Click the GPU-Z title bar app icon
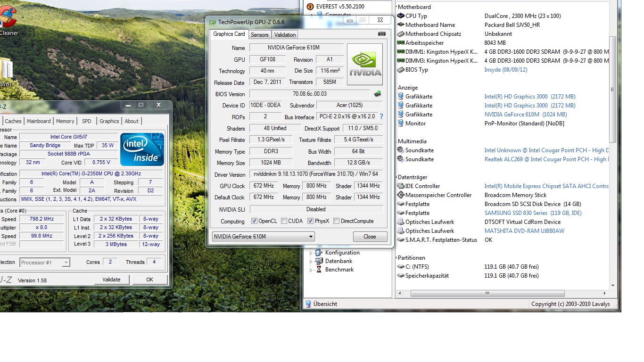This screenshot has width=644, height=362. point(213,22)
